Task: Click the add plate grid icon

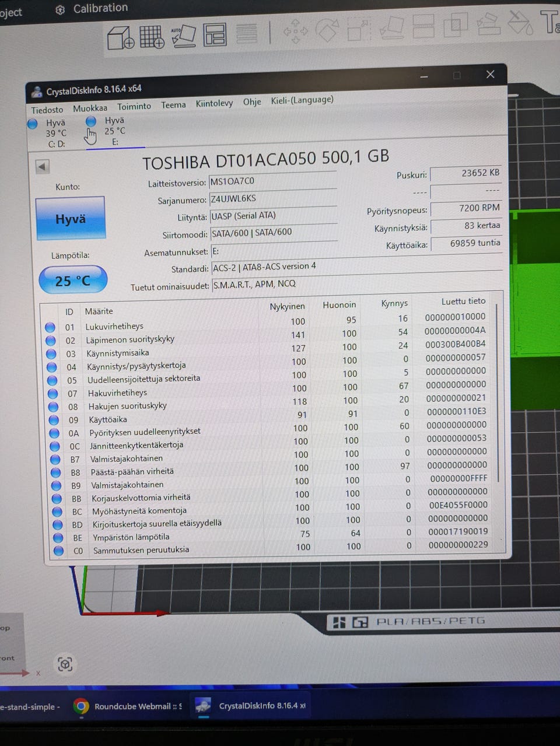Action: pyautogui.click(x=152, y=37)
